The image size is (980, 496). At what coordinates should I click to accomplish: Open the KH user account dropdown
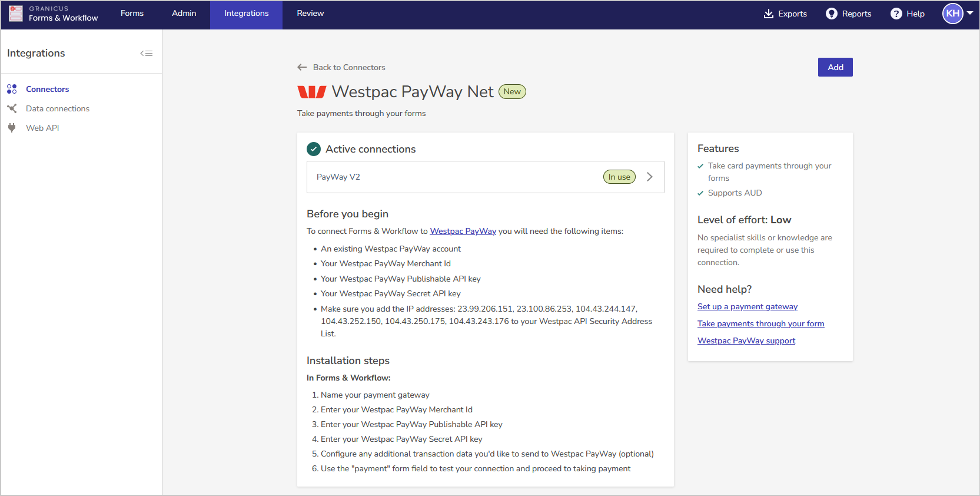(x=958, y=14)
